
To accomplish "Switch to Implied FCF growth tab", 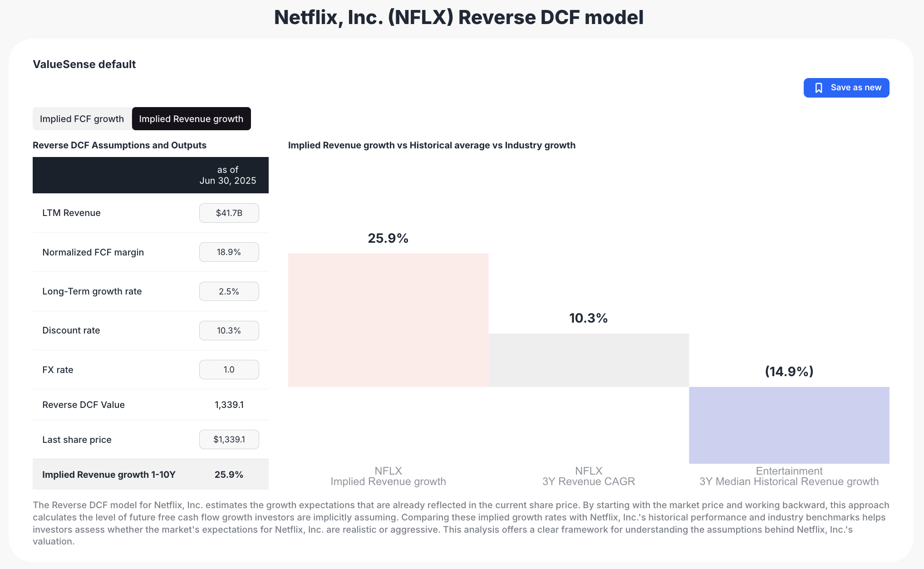I will [82, 119].
